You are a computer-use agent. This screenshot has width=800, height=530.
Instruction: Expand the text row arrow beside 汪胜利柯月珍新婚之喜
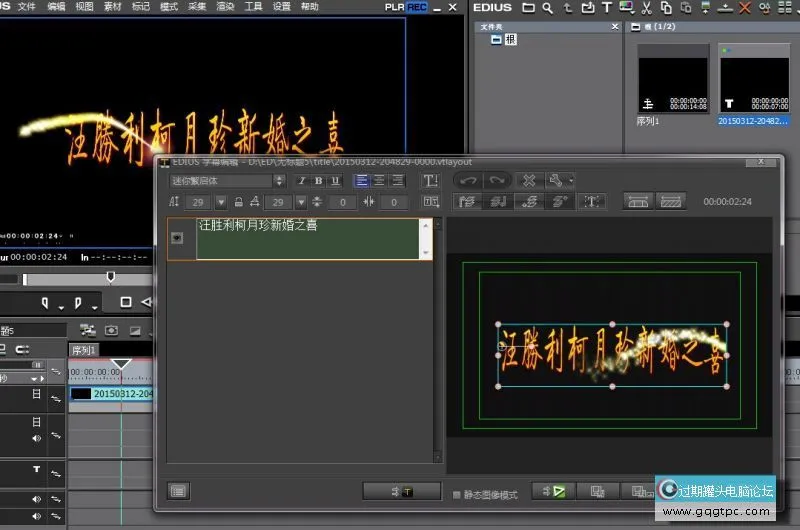tap(178, 238)
